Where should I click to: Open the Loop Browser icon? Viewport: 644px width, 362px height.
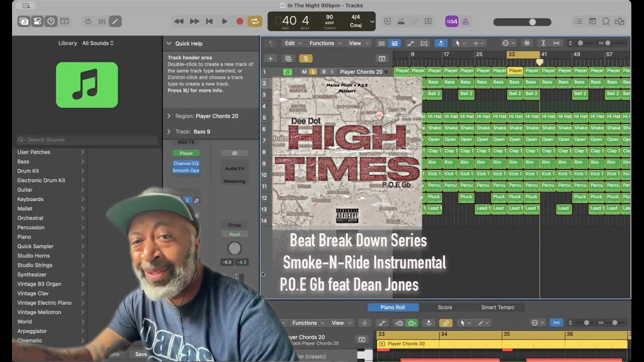606,21
